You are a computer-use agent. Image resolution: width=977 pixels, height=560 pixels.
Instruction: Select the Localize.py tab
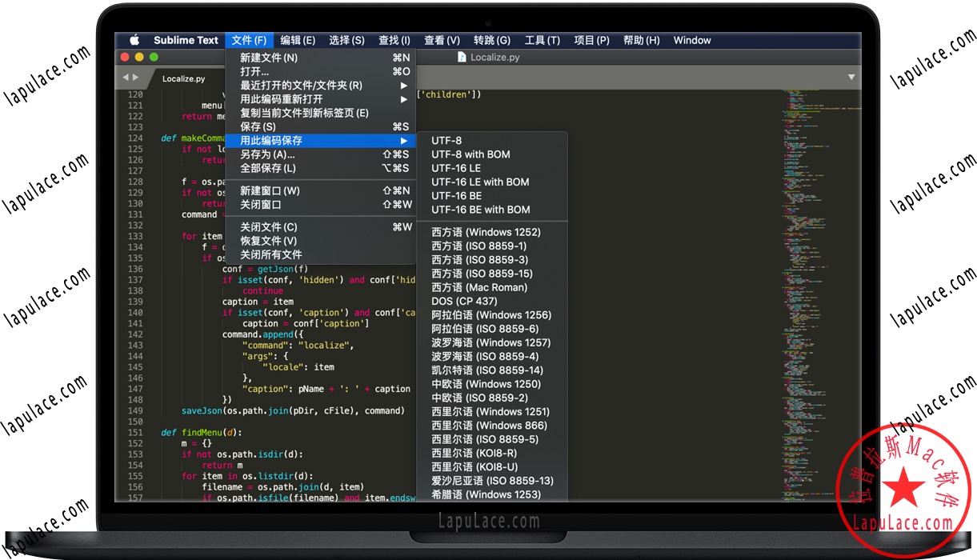point(183,78)
